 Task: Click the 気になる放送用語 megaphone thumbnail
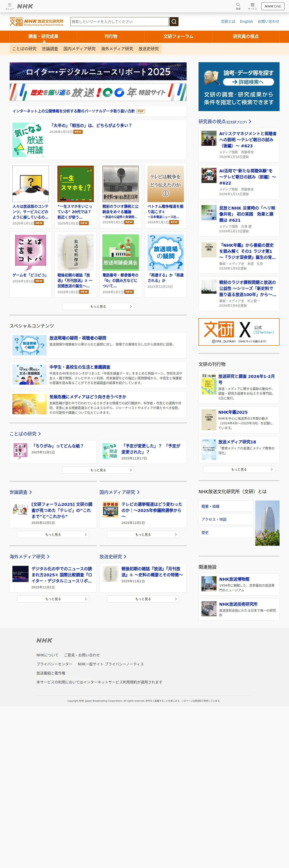pos(30,140)
